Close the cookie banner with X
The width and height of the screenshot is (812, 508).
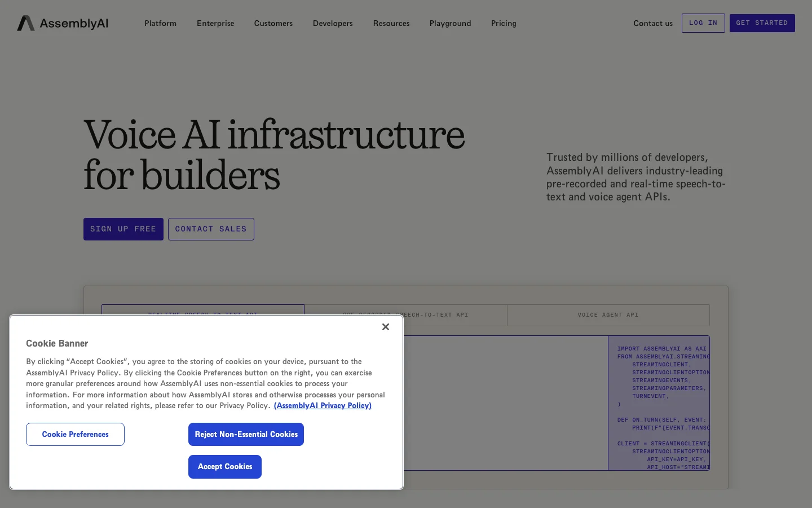coord(386,327)
